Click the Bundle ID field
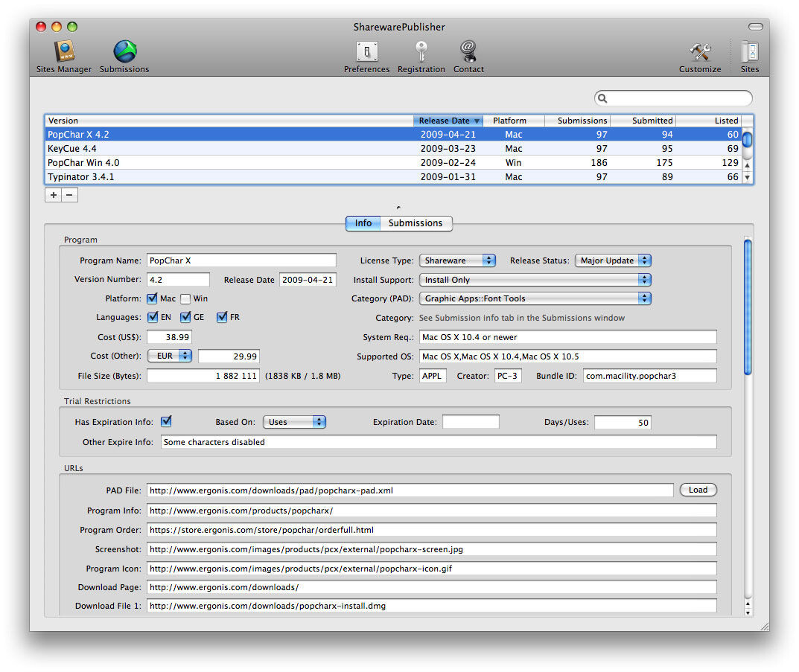This screenshot has width=799, height=672. point(649,376)
